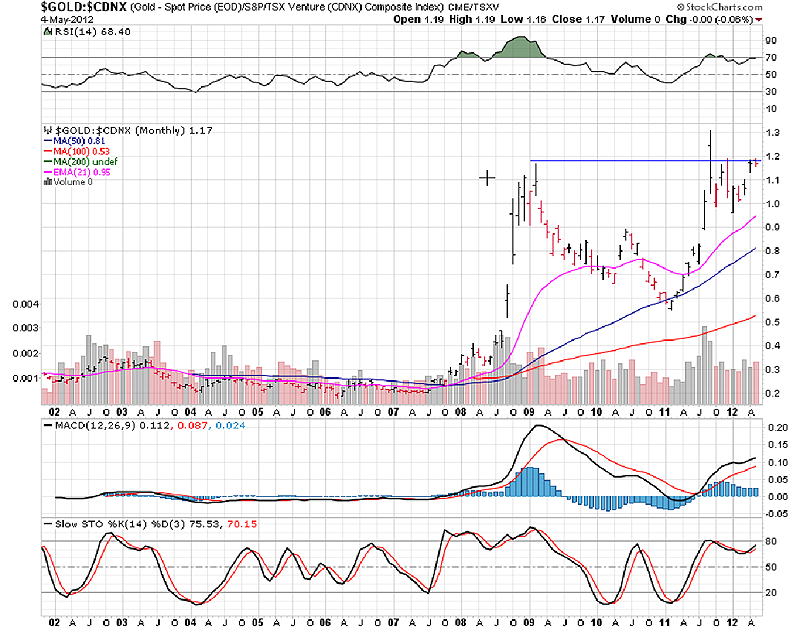Viewport: 800px width, 629px height.
Task: Click year 05 under the price chart
Action: [258, 412]
